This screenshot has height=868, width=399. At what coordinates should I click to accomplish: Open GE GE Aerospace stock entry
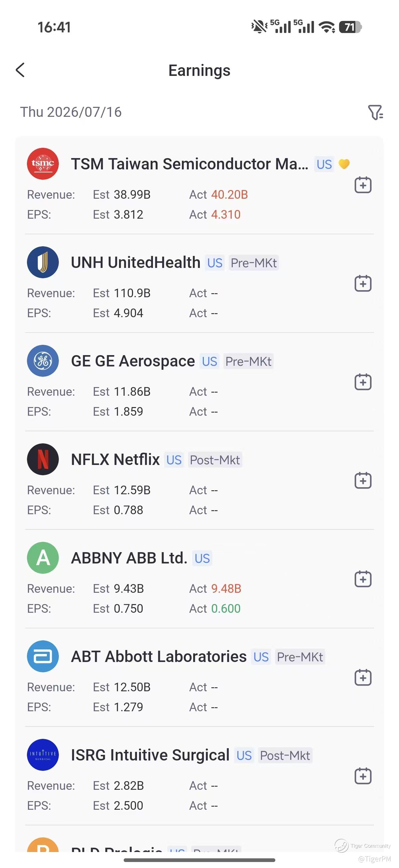[x=133, y=361]
